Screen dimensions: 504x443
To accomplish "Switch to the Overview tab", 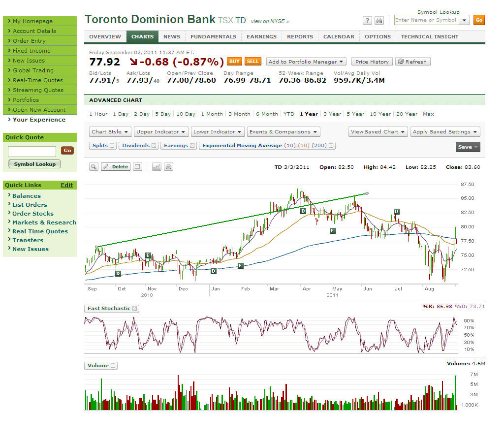I will pos(105,36).
